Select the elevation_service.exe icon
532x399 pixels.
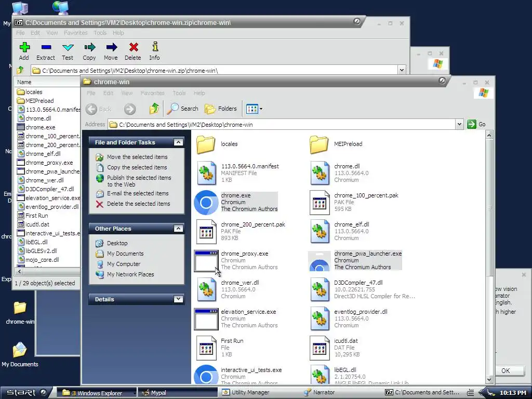pos(206,319)
